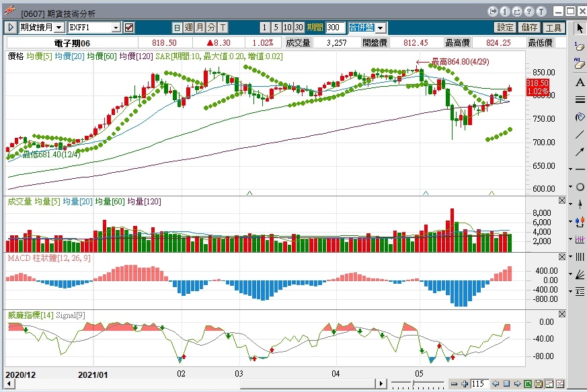Select the arrow pointer tool
This screenshot has width=587, height=392.
[580, 28]
